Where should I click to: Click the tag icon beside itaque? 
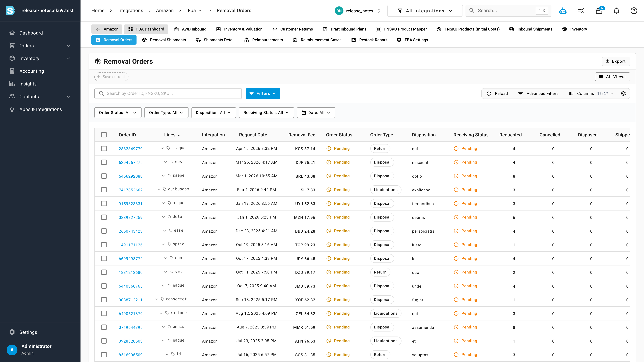coord(168,148)
